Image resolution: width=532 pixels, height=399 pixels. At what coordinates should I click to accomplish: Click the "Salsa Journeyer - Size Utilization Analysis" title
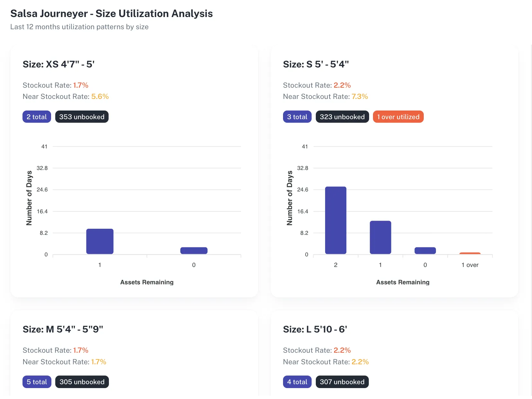pos(111,13)
